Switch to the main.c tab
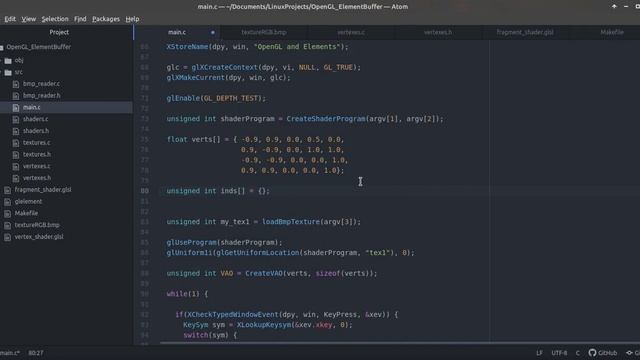The height and width of the screenshot is (360, 640). 177,32
